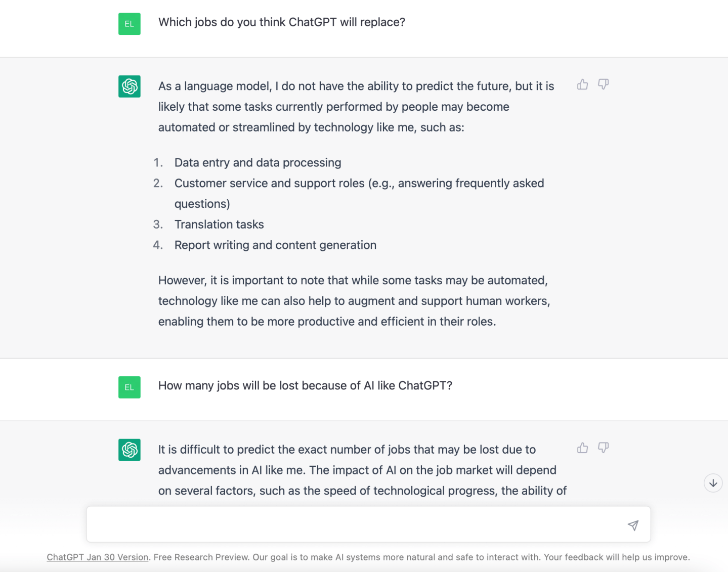Dislike the answer about lost jobs
Viewport: 728px width, 572px height.
603,448
